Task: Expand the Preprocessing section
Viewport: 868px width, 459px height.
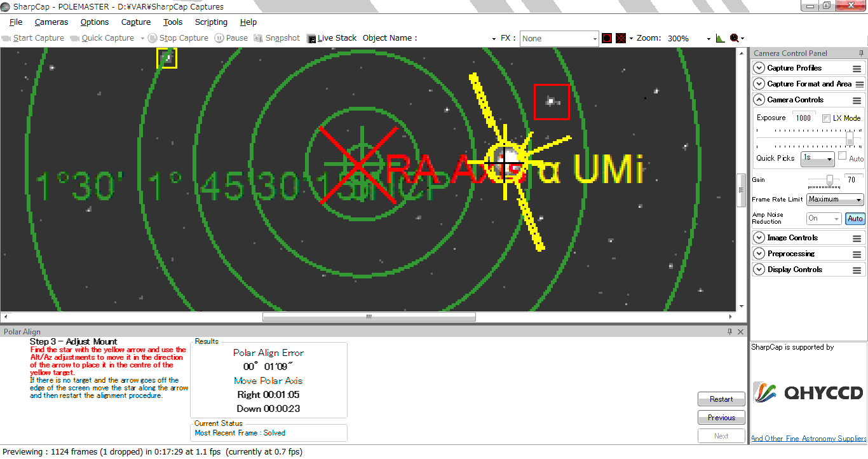Action: 759,254
